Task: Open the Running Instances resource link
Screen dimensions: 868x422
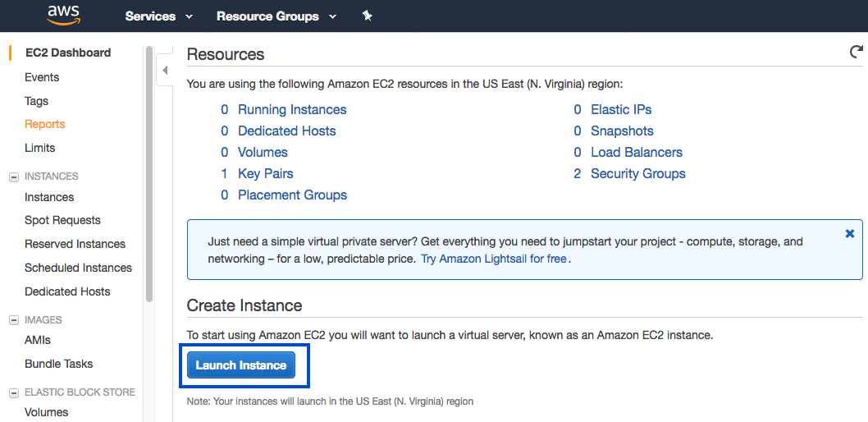Action: (292, 110)
